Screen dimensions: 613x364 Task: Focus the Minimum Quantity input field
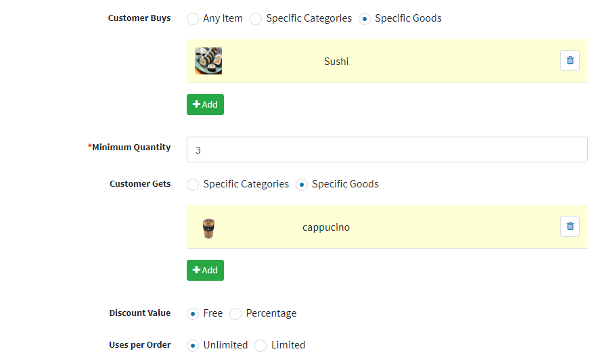coord(387,150)
